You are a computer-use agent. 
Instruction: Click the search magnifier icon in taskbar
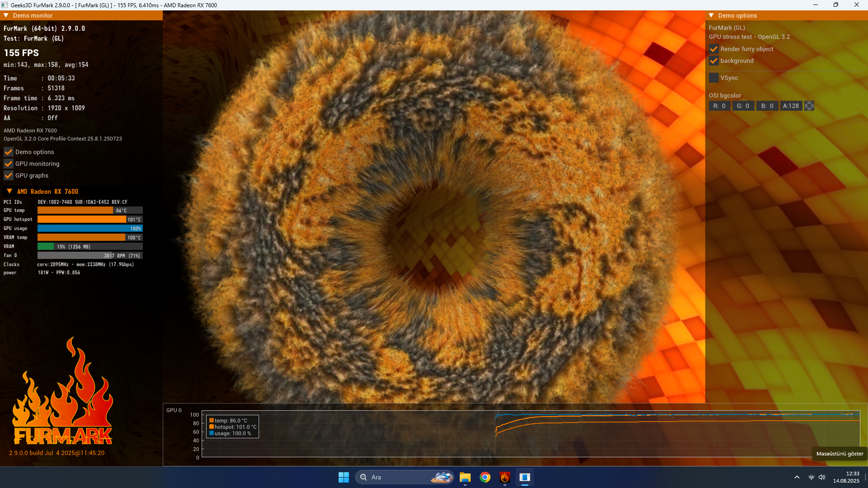(363, 477)
